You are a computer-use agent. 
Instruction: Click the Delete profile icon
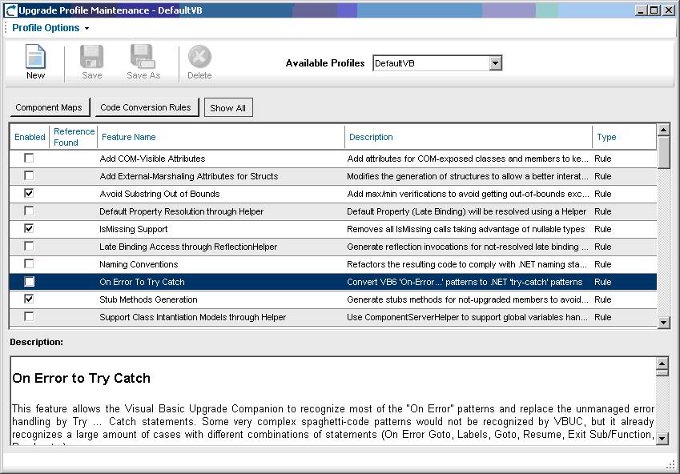(199, 58)
